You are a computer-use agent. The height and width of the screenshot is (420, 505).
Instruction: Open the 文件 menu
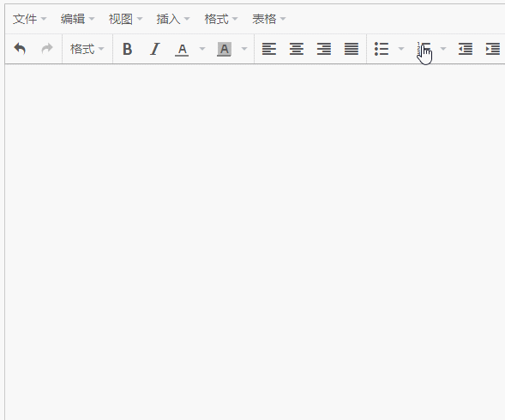[30, 19]
